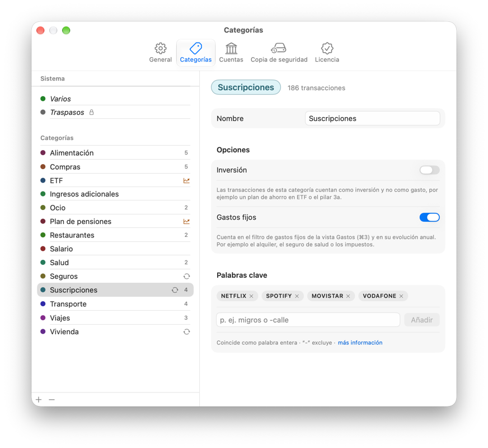
Task: Click the drive icon for Copia de seguridad
Action: tap(279, 48)
